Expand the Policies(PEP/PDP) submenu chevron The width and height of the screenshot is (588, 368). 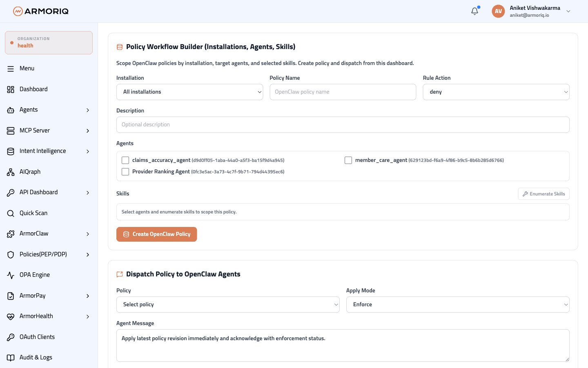click(x=88, y=255)
